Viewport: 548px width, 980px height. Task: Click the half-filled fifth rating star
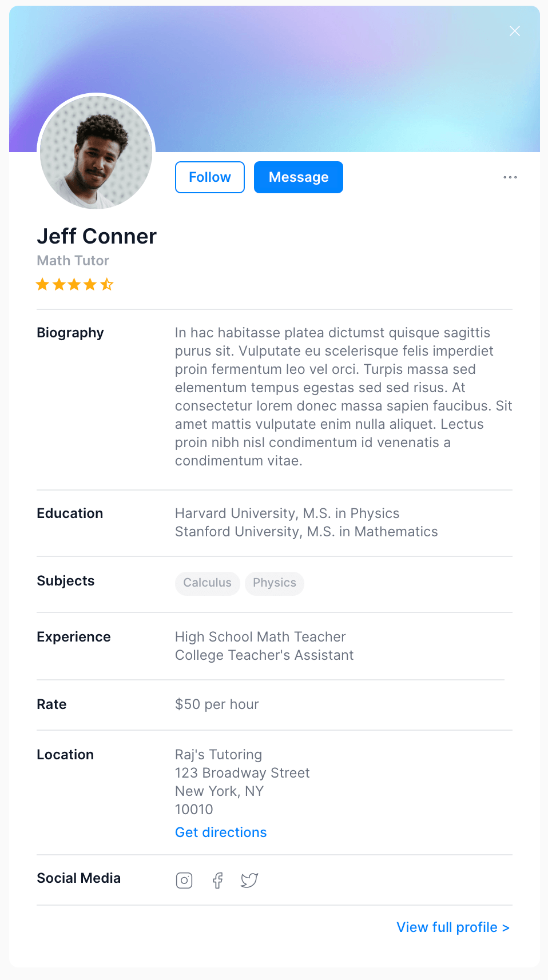coord(107,284)
